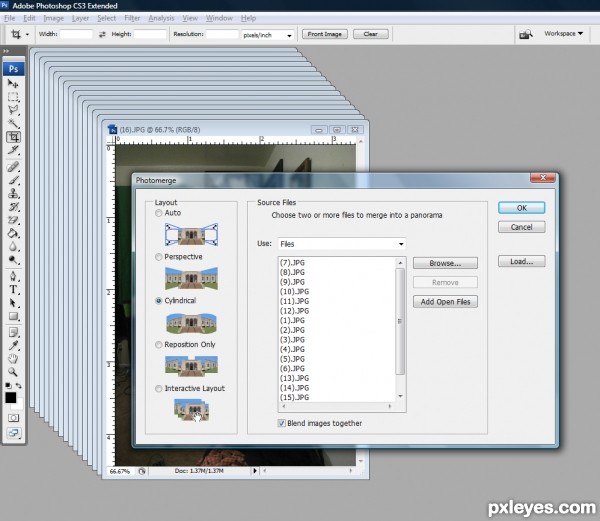This screenshot has width=600, height=521.
Task: Open the Filter menu
Action: click(x=132, y=18)
